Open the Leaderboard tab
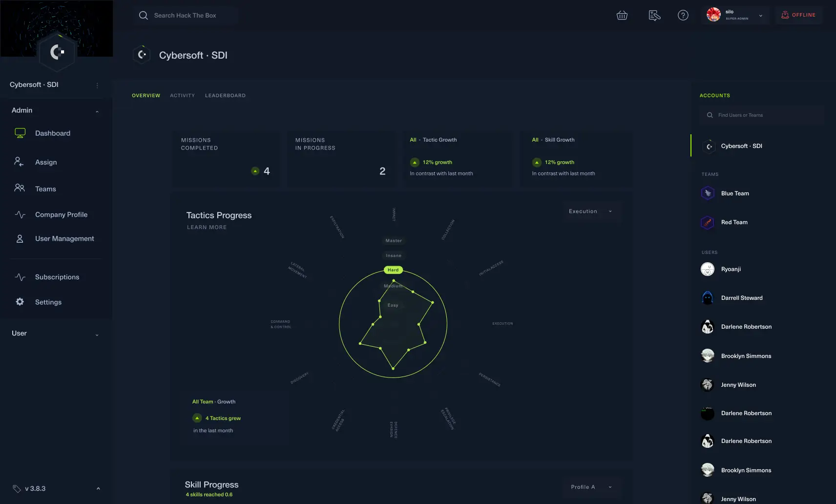836x504 pixels. coord(225,95)
